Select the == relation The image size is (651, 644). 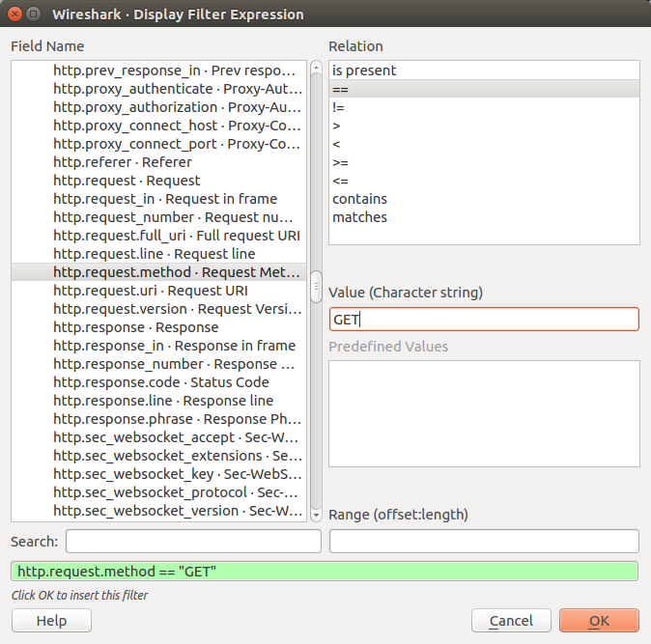484,89
